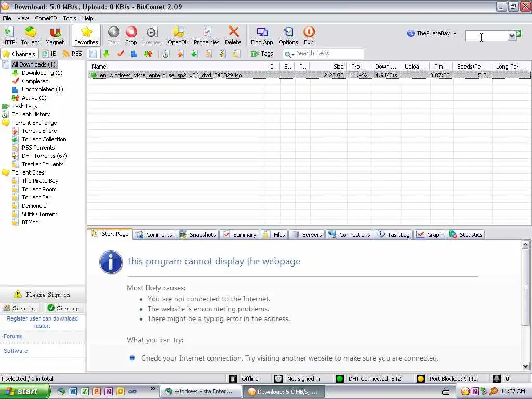This screenshot has width=532, height=399.
Task: Click the Sign in button
Action: pos(19,308)
